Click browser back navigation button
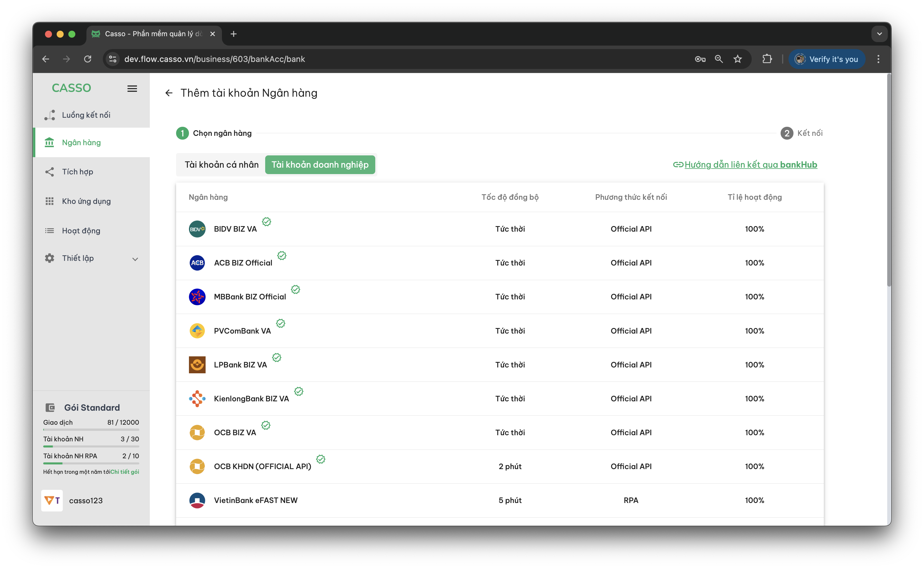 (46, 59)
